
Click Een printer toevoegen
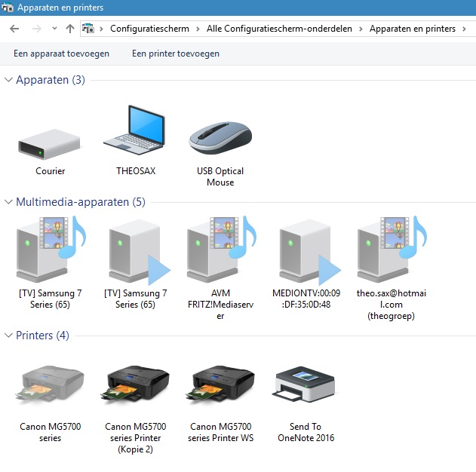tap(176, 54)
